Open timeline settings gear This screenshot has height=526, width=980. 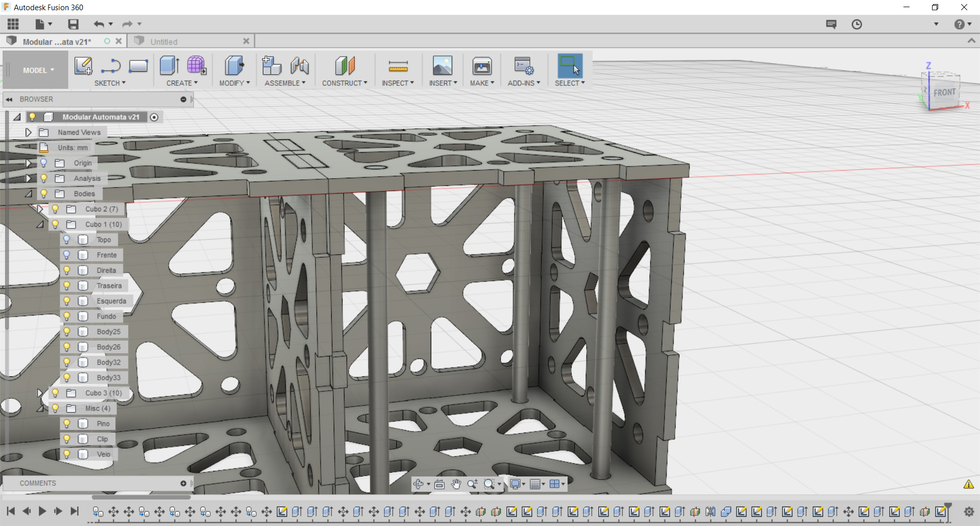point(969,511)
